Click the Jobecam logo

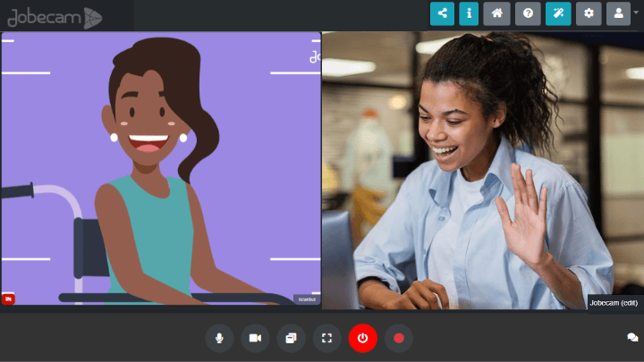pos(54,16)
